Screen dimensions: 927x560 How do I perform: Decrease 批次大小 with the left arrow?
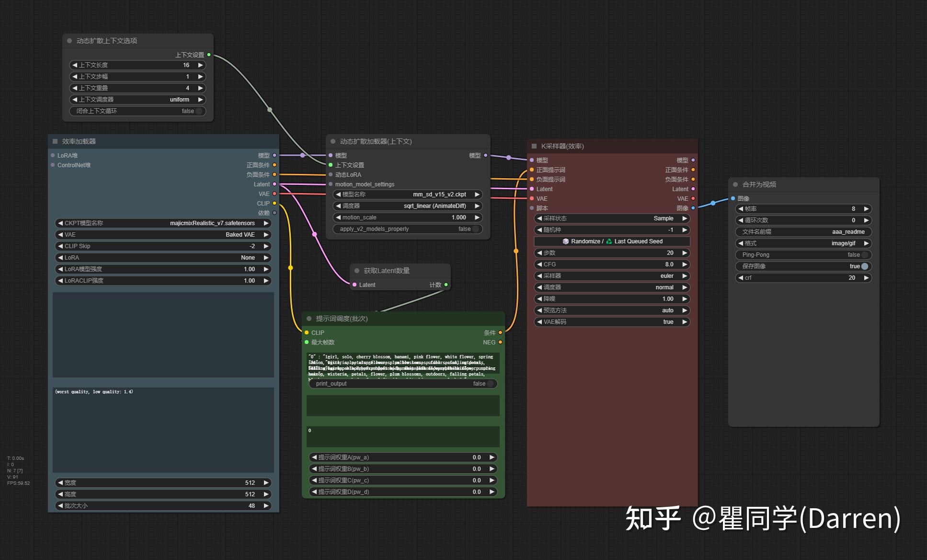(x=60, y=506)
